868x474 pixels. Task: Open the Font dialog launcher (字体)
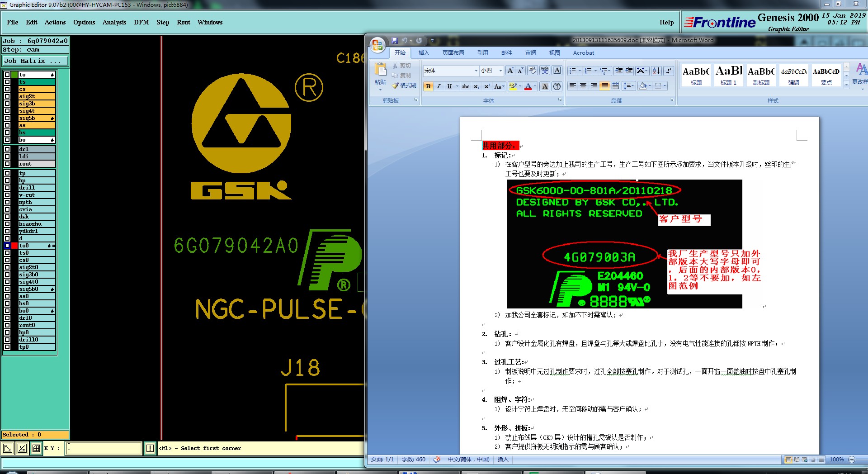pos(560,100)
